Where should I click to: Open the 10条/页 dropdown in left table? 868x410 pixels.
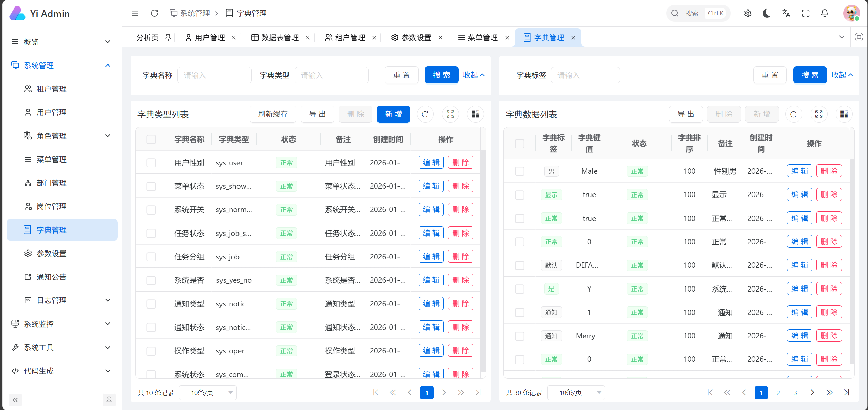click(208, 393)
